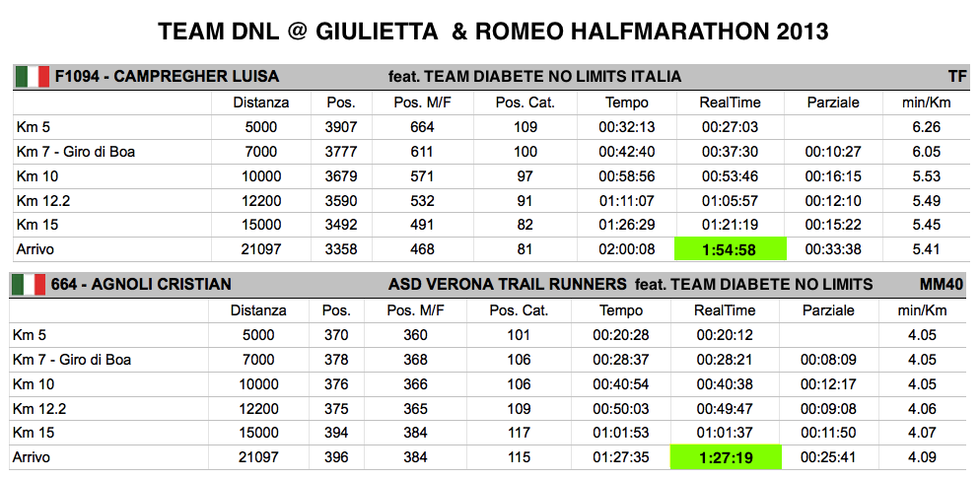
Task: Select the ASD VERONA TRAIL RUNNERS team label
Action: [508, 285]
